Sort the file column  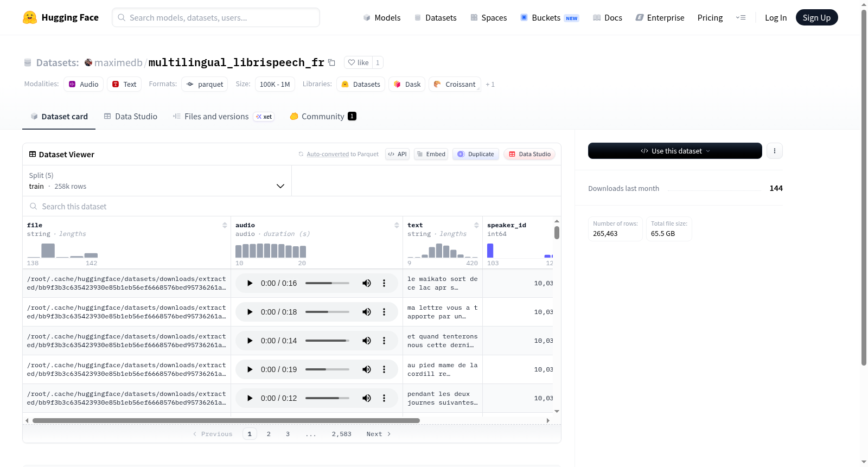point(225,225)
